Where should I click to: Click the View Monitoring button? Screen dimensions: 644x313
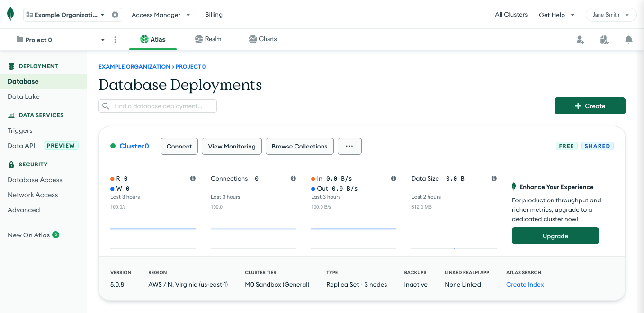232,146
